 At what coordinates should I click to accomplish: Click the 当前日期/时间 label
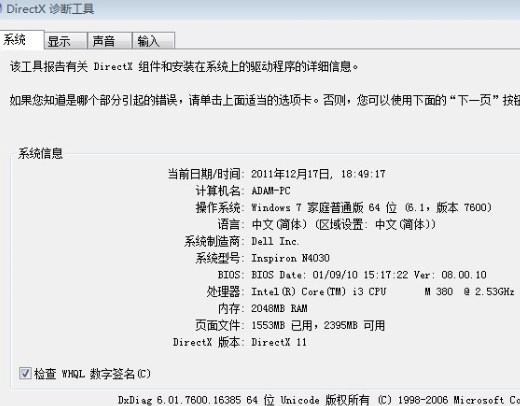(206, 174)
